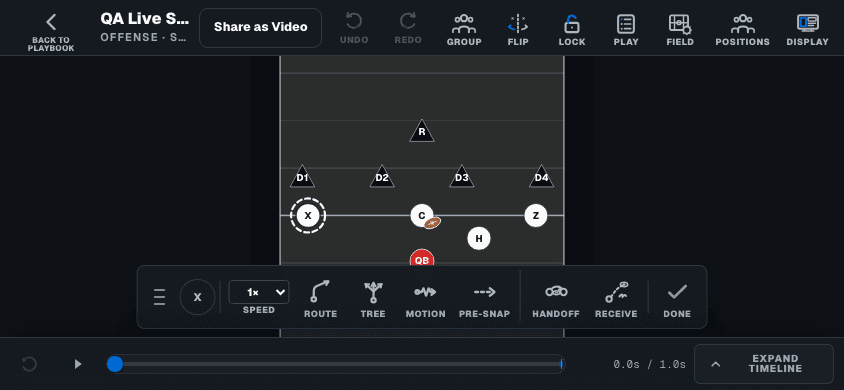Select the D2 defender

[x=382, y=177]
